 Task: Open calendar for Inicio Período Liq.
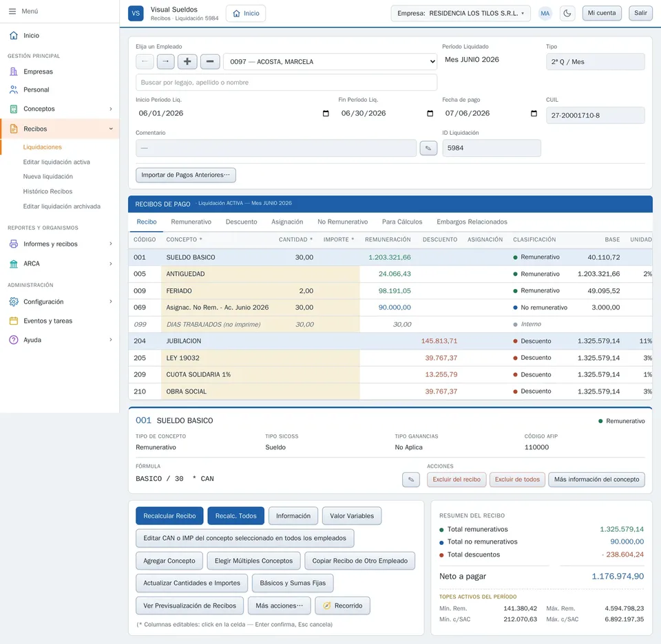point(326,114)
